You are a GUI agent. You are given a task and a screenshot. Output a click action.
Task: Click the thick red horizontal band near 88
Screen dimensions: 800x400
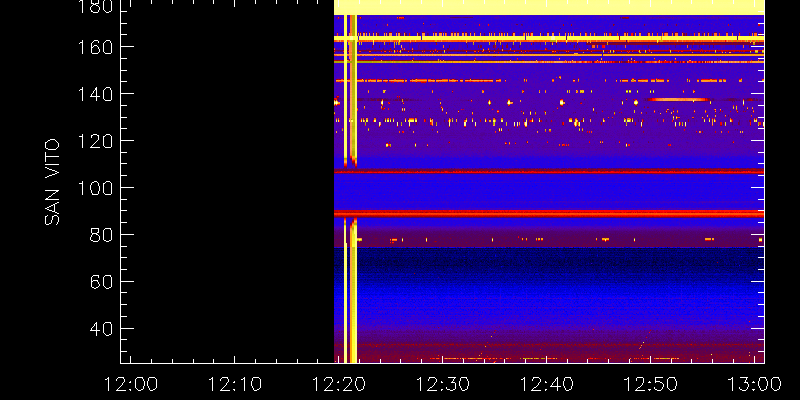tap(549, 213)
